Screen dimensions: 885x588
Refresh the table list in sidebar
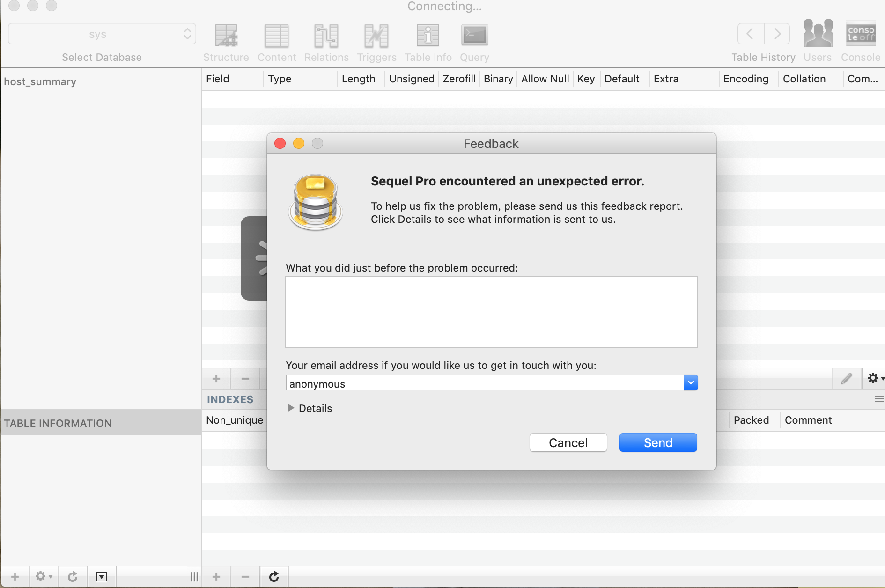click(x=73, y=577)
